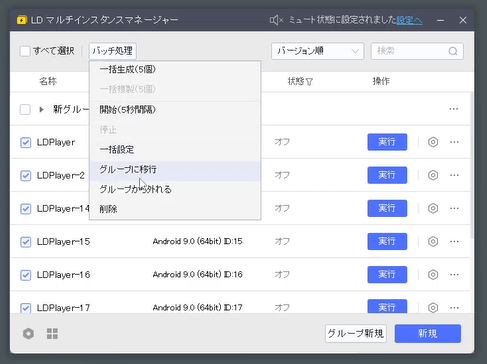Choose 削除 from batch menu

coord(175,209)
